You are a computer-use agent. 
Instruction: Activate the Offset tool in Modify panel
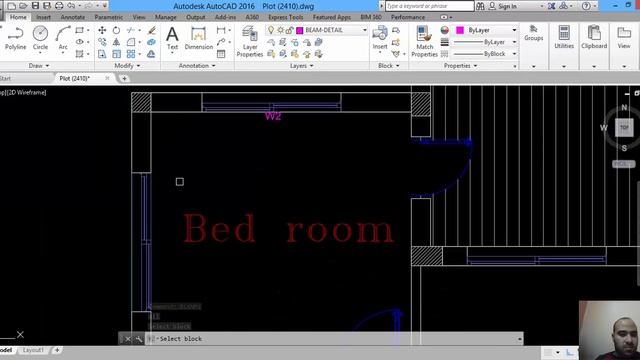click(x=151, y=54)
